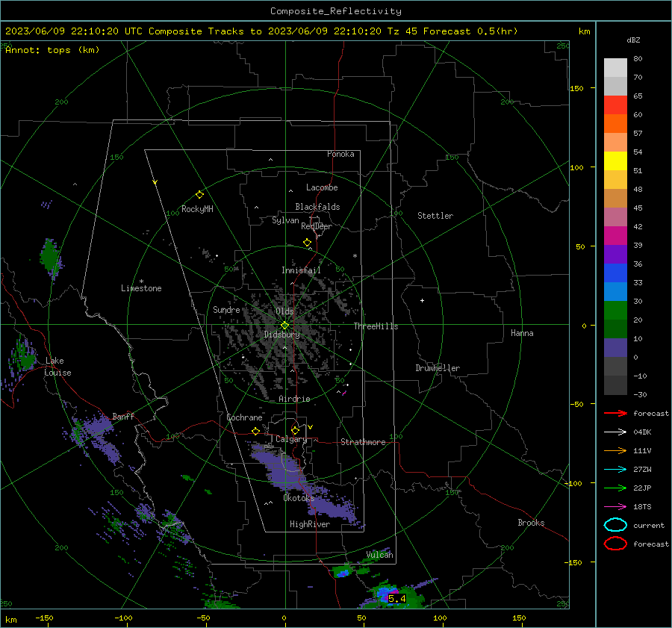Click the 18TS track legend label
Image resolution: width=672 pixels, height=628 pixels.
pos(642,507)
